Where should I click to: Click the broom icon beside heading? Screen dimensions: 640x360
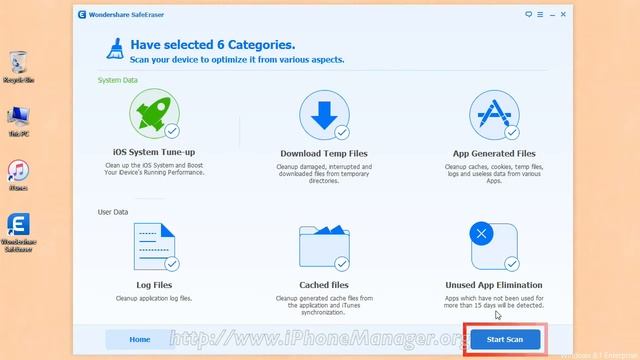[x=115, y=49]
